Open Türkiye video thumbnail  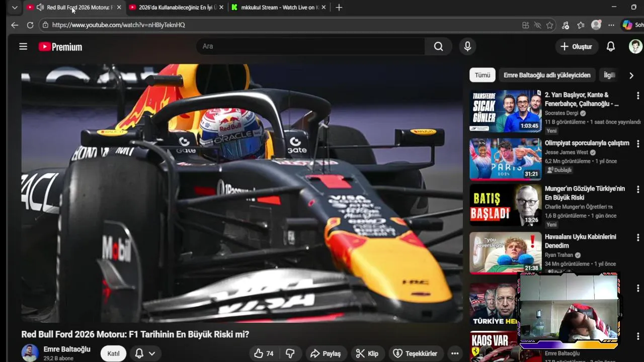click(x=494, y=304)
